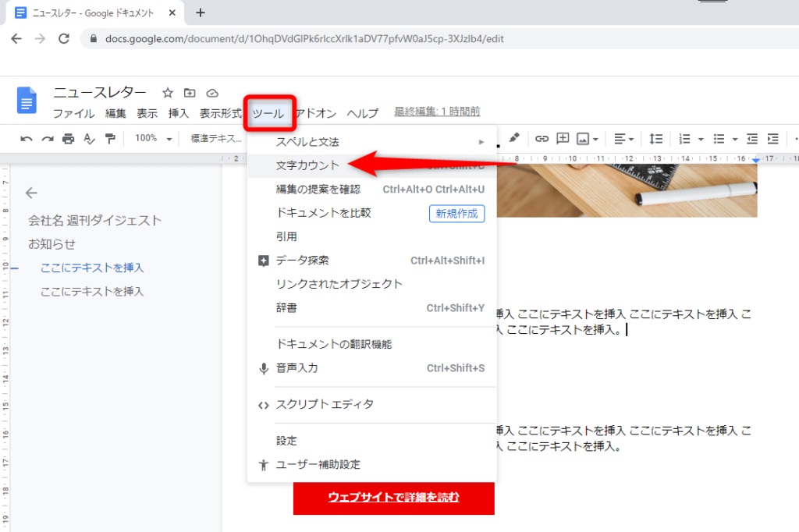The width and height of the screenshot is (799, 532).
Task: Select the paint format roller icon
Action: tap(110, 139)
